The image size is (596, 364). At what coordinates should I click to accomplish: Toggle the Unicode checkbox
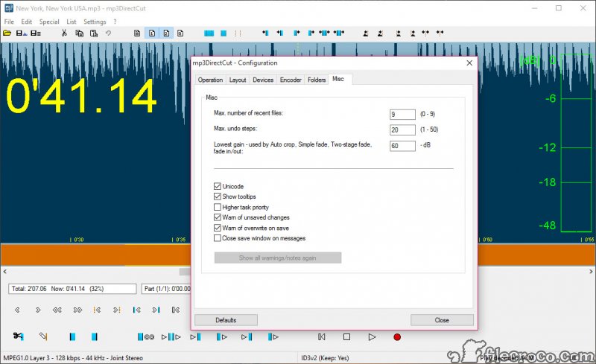point(218,186)
